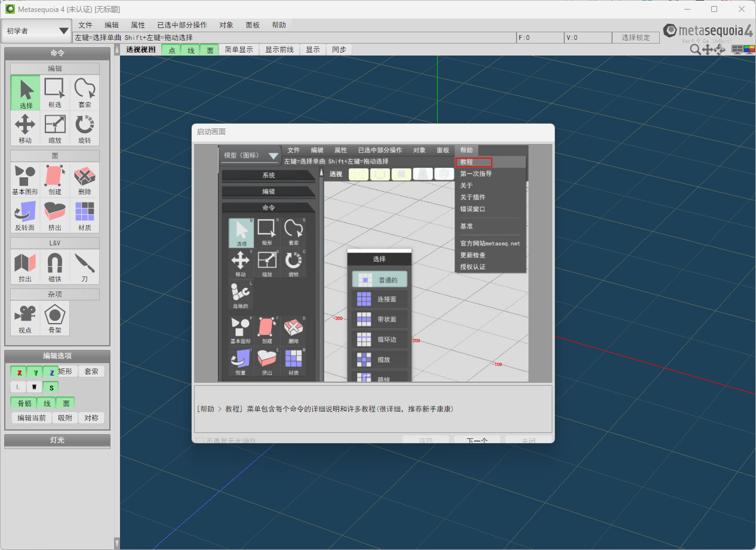The image size is (756, 550).
Task: Click the grey split-view layout monitor icon
Action: coord(737,50)
